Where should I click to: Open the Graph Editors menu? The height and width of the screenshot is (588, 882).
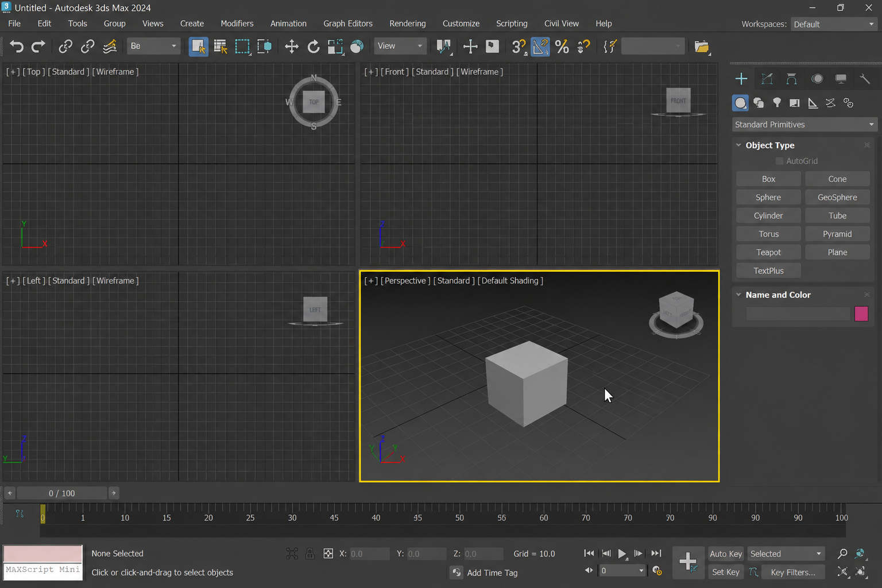(x=348, y=24)
